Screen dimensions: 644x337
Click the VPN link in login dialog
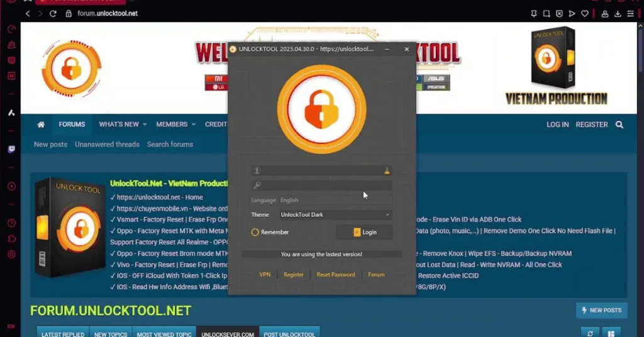(265, 275)
